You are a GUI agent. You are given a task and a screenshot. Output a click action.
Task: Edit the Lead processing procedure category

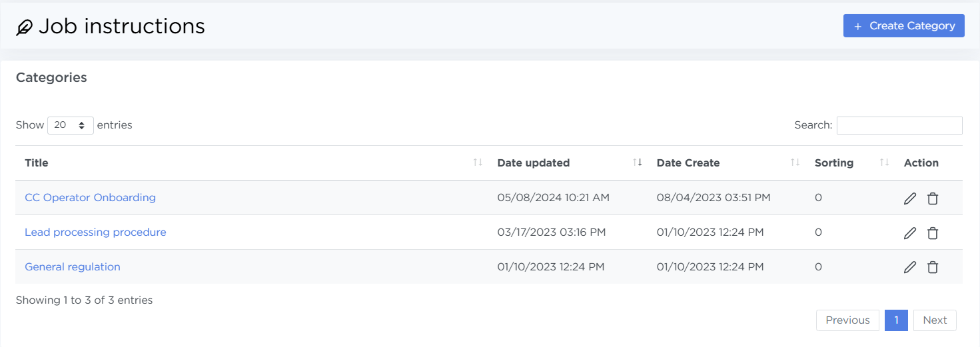(x=909, y=233)
